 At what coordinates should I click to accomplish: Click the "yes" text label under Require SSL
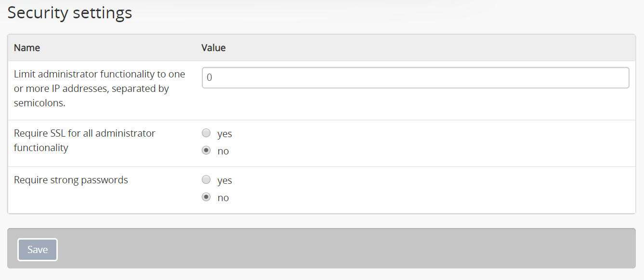point(224,134)
